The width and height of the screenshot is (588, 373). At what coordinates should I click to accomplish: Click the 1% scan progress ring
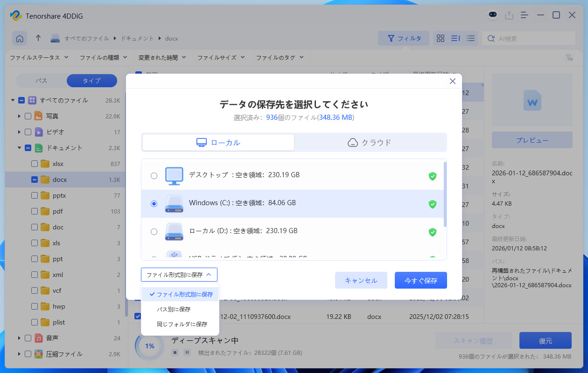tap(149, 346)
